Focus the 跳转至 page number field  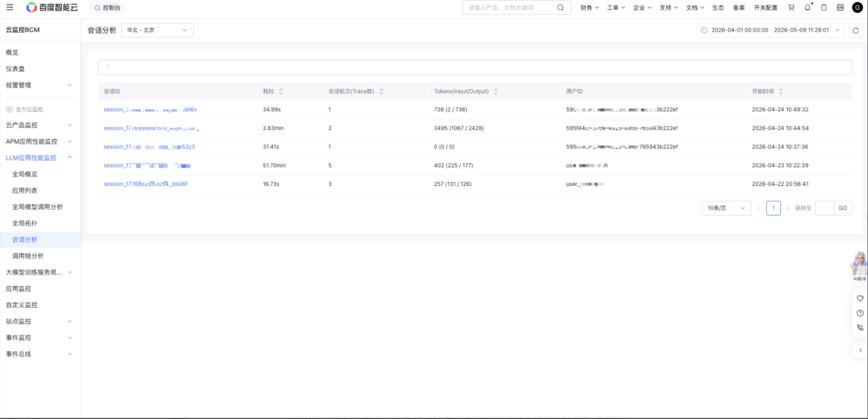pyautogui.click(x=825, y=208)
